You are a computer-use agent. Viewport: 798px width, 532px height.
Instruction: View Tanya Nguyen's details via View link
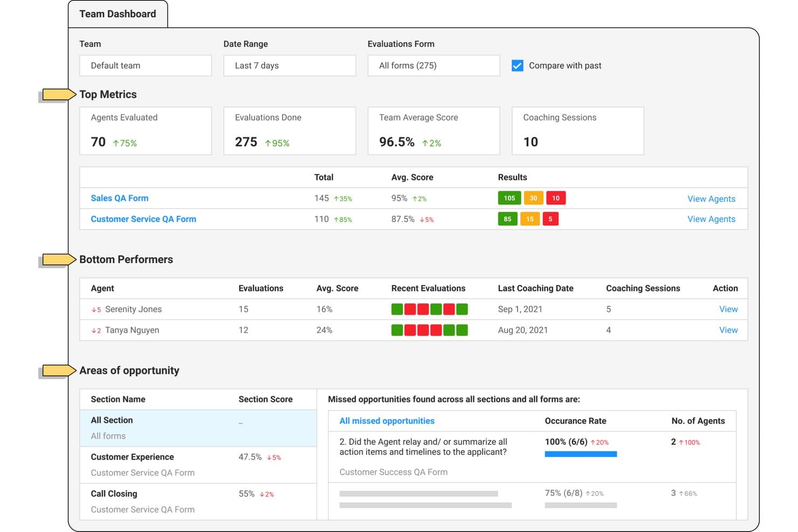(728, 330)
